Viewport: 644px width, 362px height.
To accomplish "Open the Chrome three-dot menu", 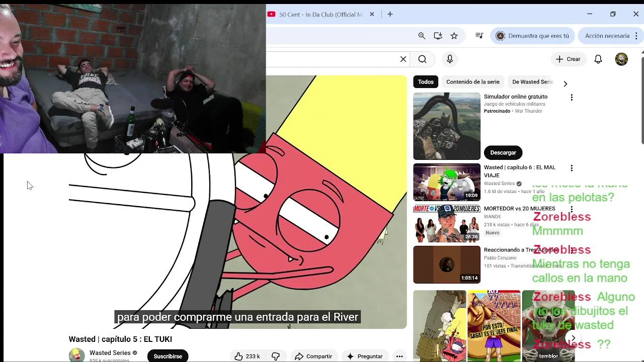I will pos(636,36).
